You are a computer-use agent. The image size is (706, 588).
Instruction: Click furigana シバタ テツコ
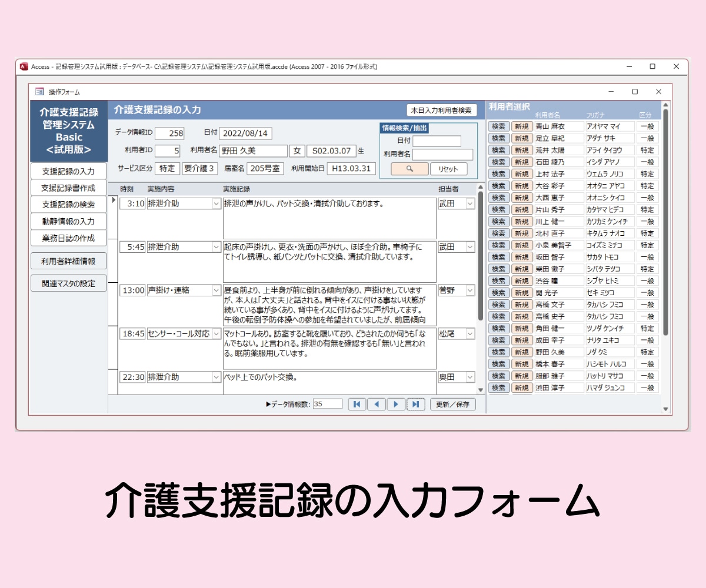[610, 269]
